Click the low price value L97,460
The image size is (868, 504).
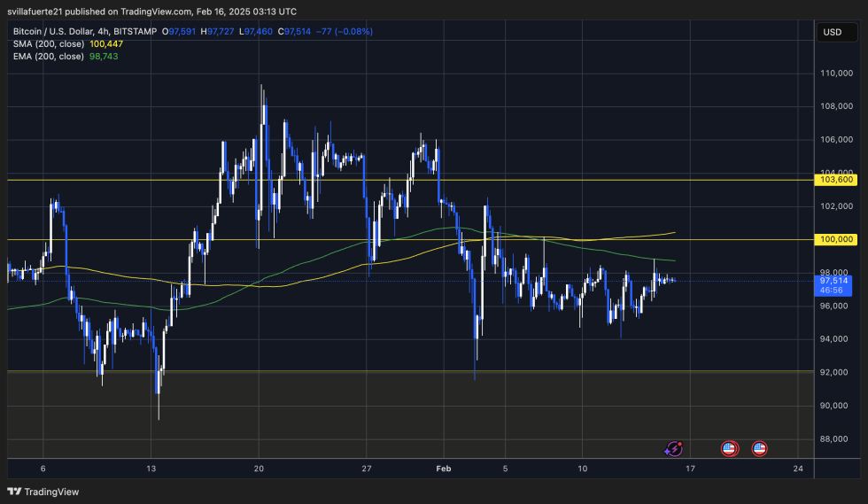click(256, 32)
